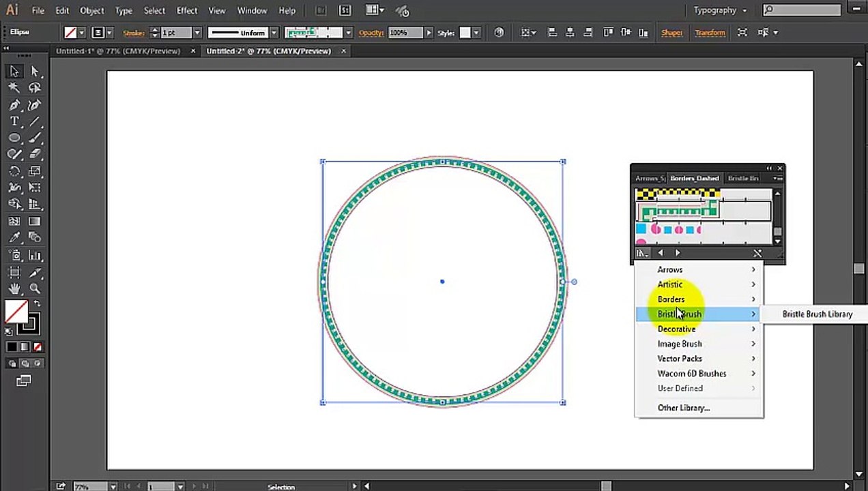This screenshot has height=491, width=868.
Task: Open the Object menu
Action: click(x=91, y=10)
